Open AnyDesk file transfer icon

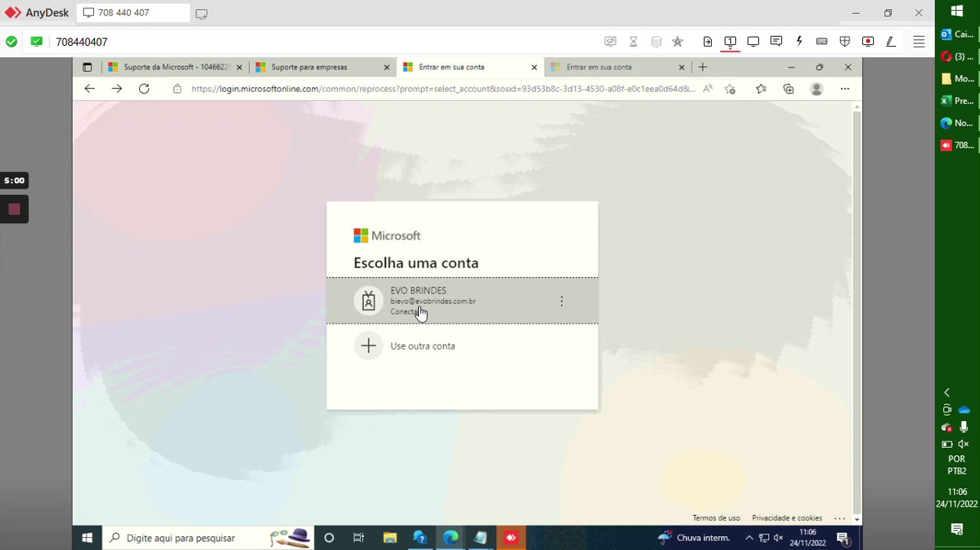coord(707,42)
